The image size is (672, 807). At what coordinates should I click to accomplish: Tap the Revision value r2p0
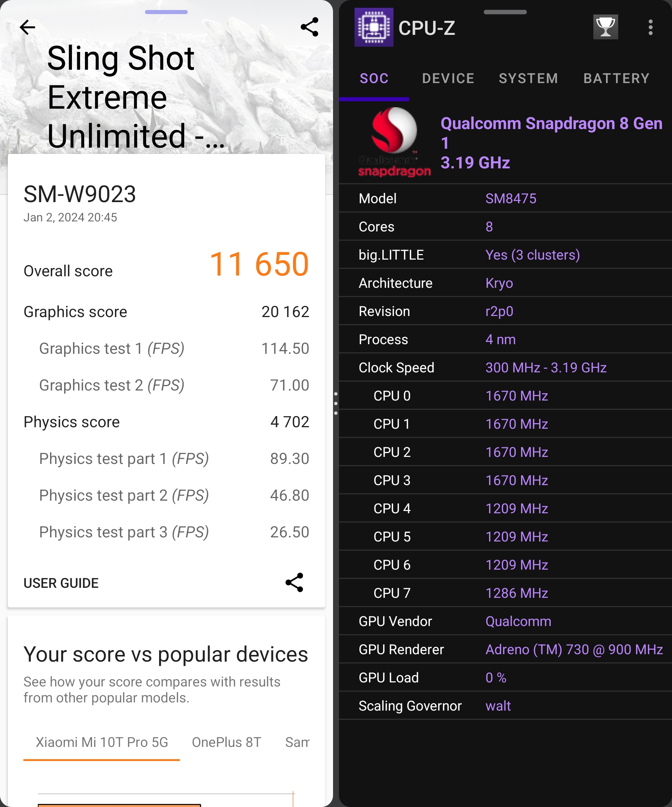pyautogui.click(x=499, y=311)
